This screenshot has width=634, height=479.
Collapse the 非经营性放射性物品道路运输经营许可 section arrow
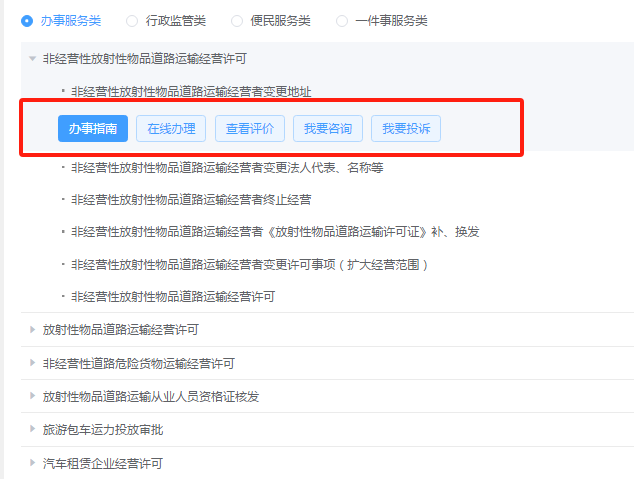click(33, 60)
